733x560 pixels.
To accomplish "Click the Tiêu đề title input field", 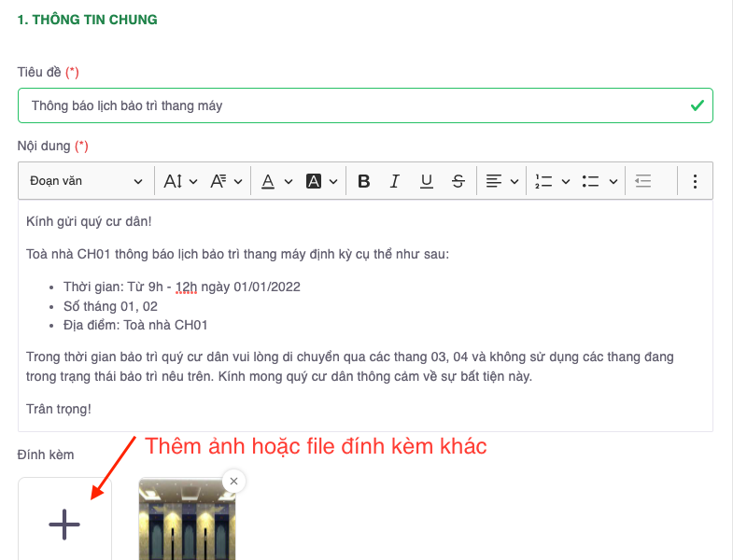I will point(355,105).
